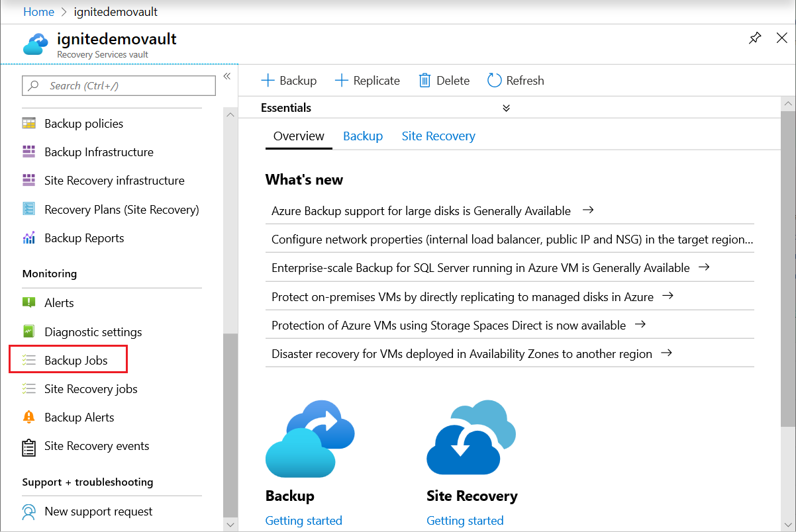Open Backup policies from the sidebar
796x532 pixels.
pyautogui.click(x=83, y=123)
